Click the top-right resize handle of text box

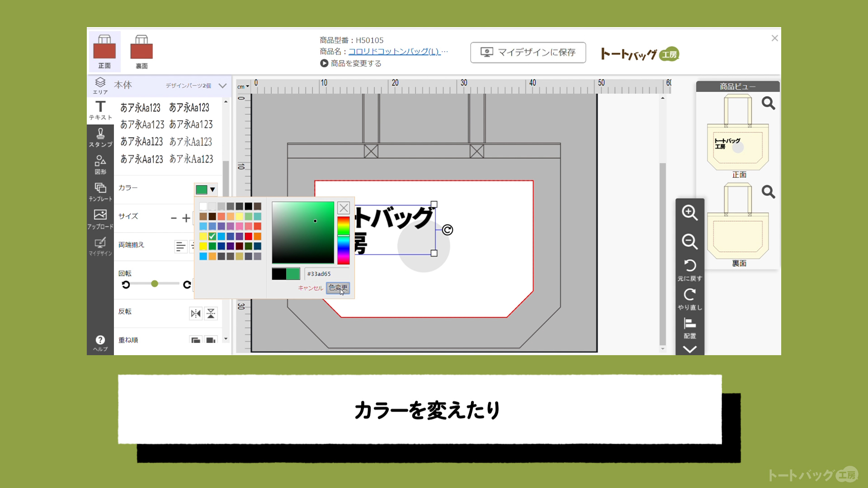(434, 205)
